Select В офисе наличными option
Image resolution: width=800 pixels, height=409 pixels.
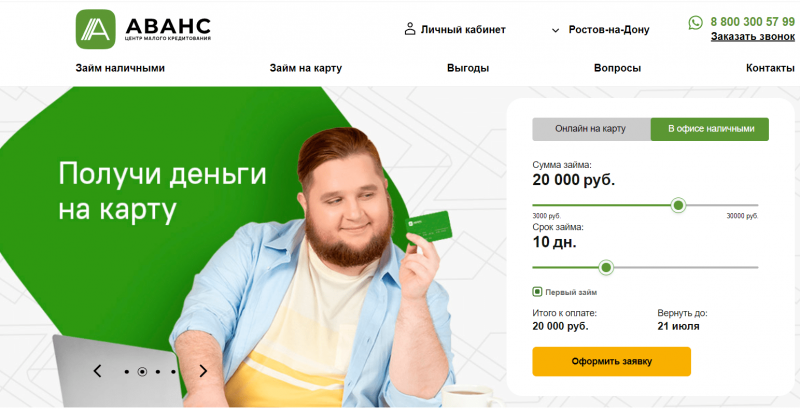(710, 129)
